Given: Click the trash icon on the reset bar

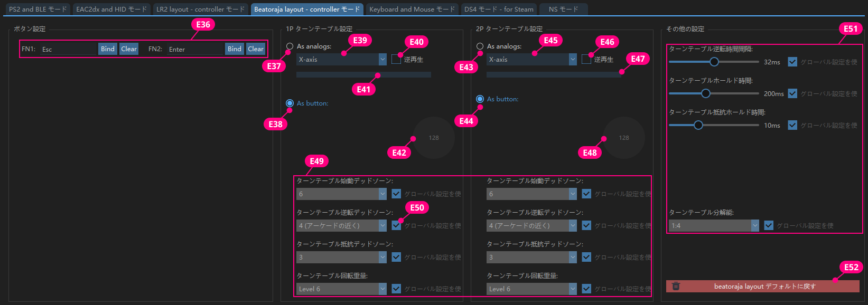Looking at the screenshot, I should 676,287.
